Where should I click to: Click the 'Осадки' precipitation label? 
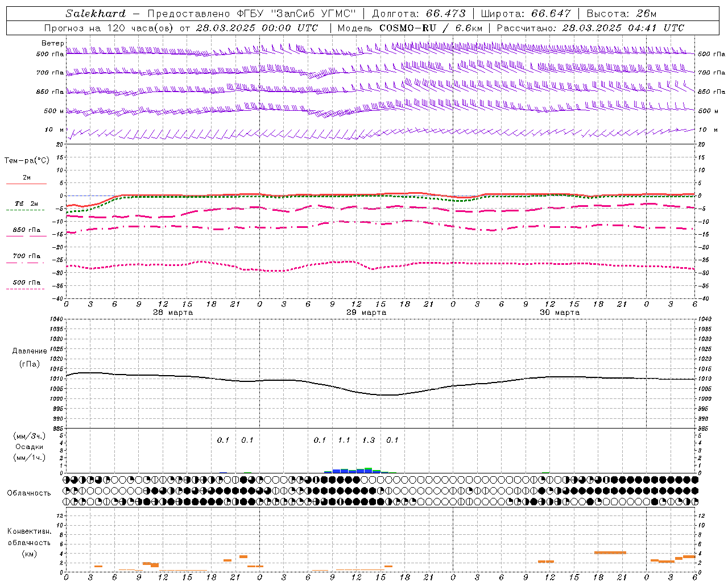coord(30,447)
